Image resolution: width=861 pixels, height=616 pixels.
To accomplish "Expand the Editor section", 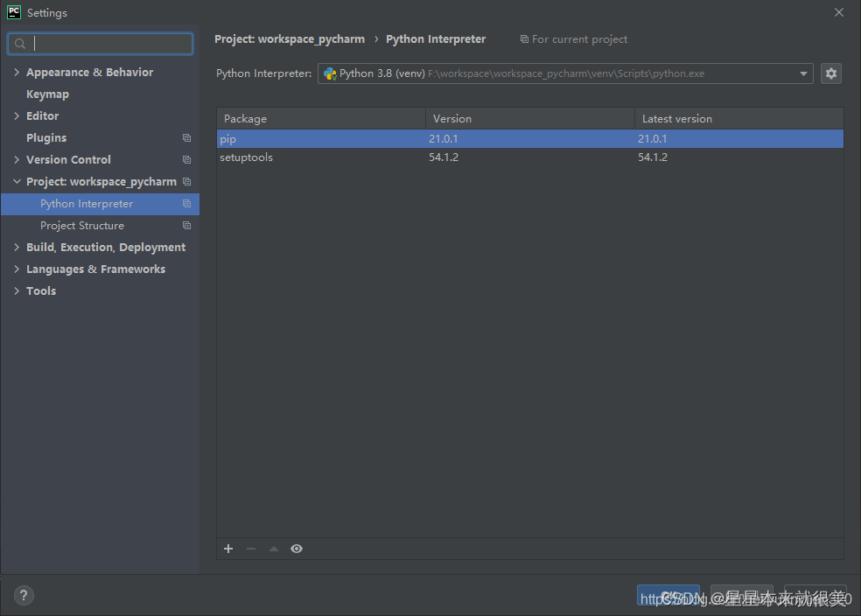I will [x=17, y=115].
